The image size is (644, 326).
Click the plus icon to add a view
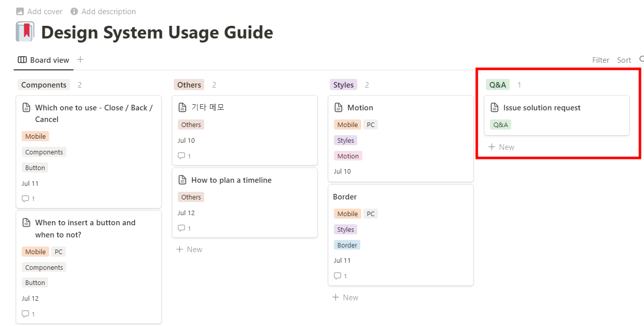pyautogui.click(x=80, y=59)
